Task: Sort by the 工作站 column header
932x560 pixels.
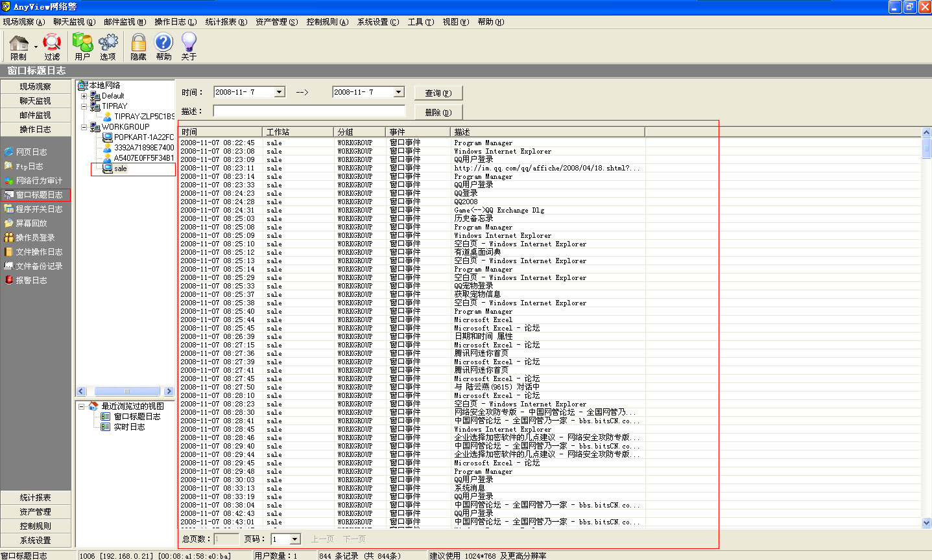Action: point(298,132)
